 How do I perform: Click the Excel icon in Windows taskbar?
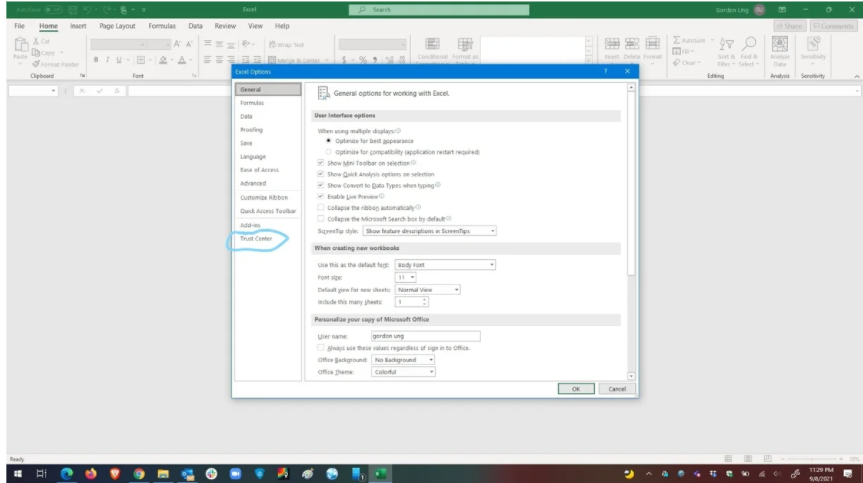point(380,471)
